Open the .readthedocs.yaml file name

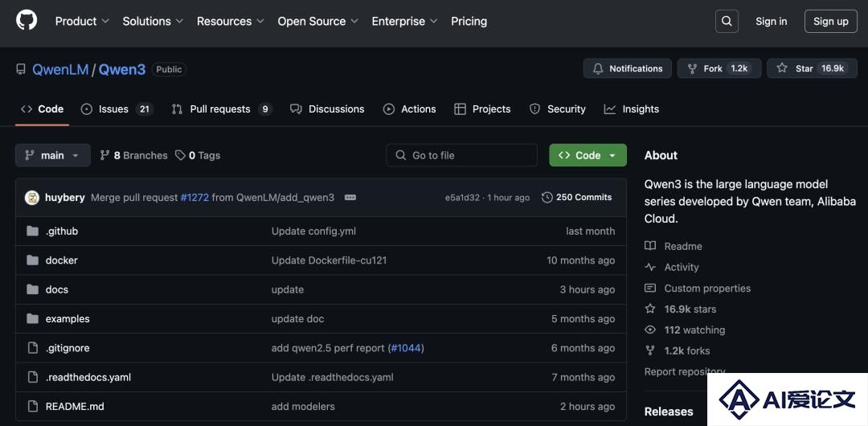[88, 377]
